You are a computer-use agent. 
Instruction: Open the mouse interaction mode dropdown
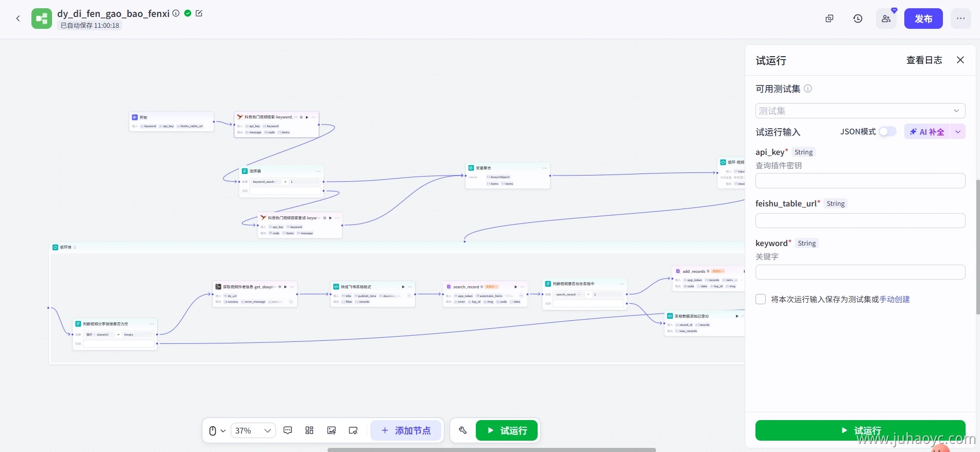[x=217, y=431]
